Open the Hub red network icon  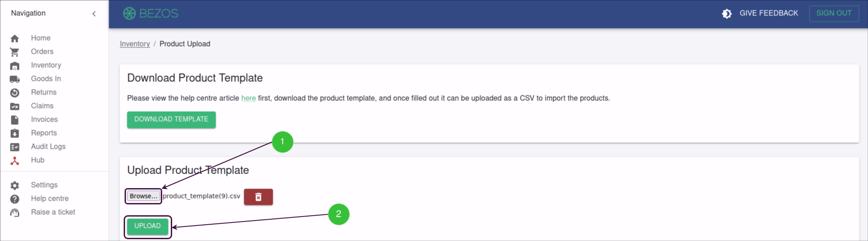(x=14, y=161)
